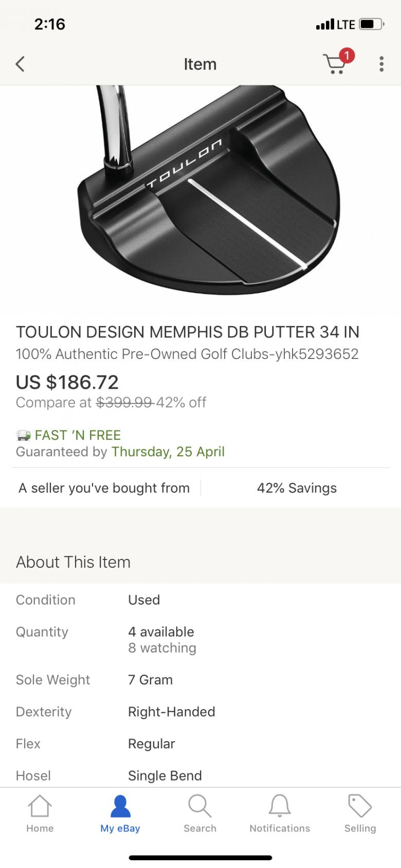
Task: Tap the delivery truck icon
Action: (x=23, y=436)
